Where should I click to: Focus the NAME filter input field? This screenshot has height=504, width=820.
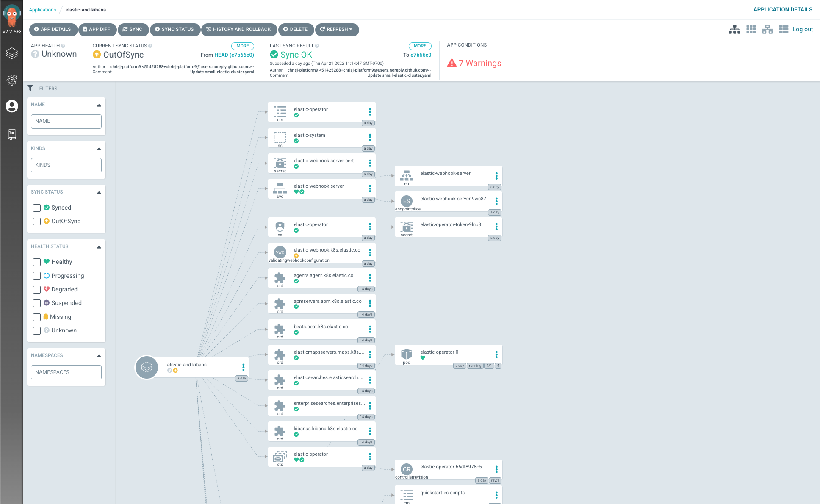pyautogui.click(x=66, y=122)
